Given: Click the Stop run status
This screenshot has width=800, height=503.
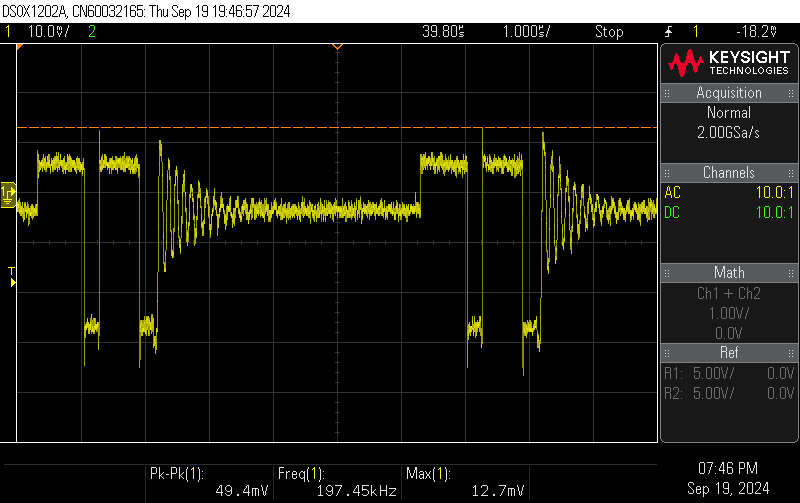Looking at the screenshot, I should (609, 32).
